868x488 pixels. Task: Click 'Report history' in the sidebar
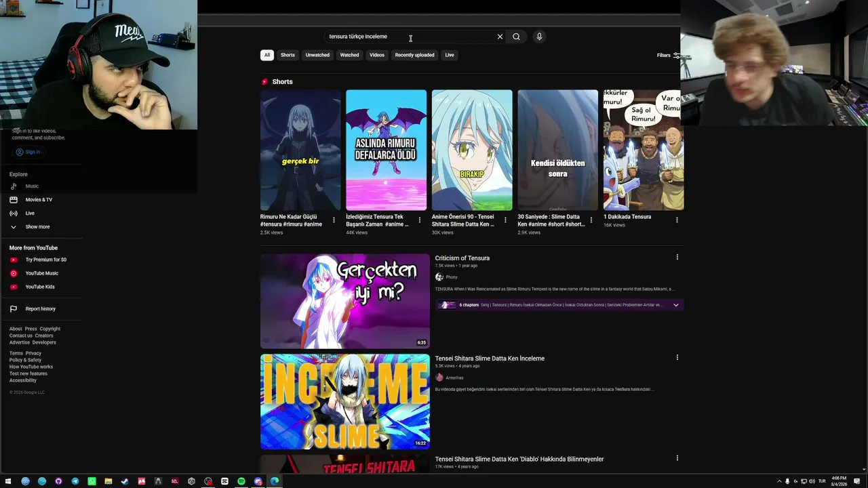click(41, 309)
